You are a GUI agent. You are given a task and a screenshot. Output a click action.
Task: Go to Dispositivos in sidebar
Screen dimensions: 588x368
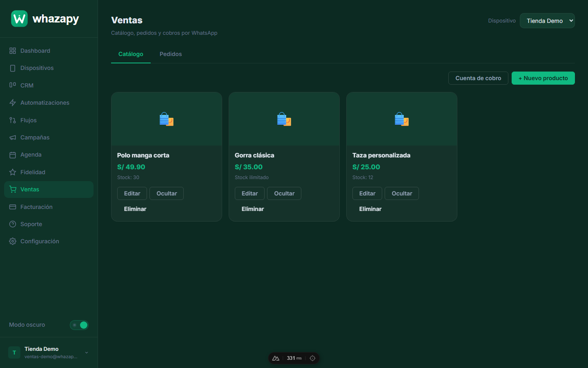pyautogui.click(x=49, y=68)
